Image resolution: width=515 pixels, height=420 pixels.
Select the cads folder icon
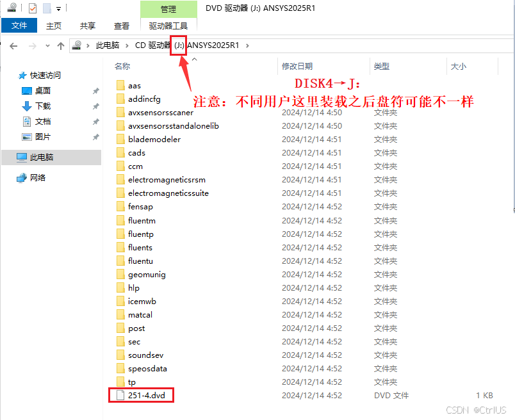pos(120,152)
